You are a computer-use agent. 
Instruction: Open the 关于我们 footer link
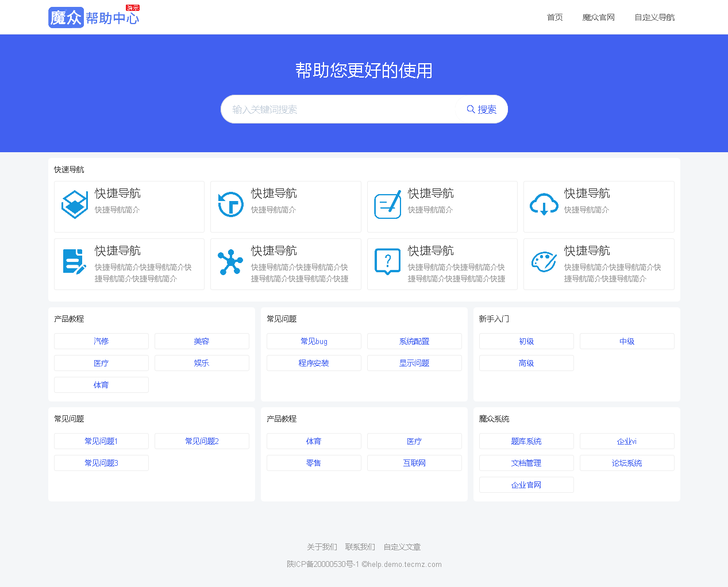(x=321, y=547)
